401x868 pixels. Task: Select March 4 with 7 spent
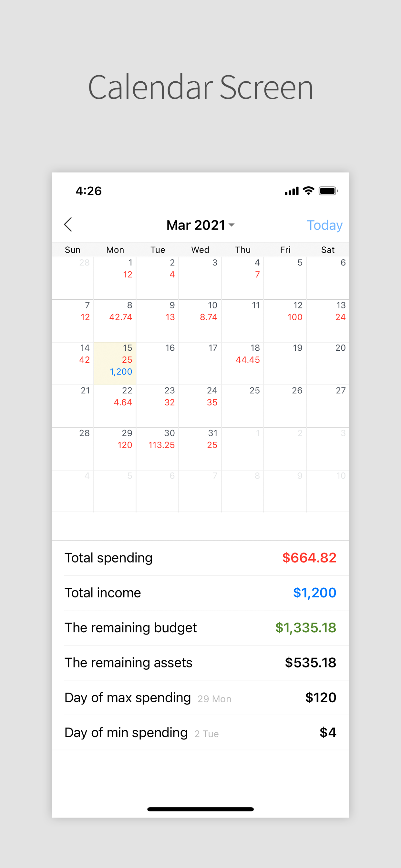242,278
